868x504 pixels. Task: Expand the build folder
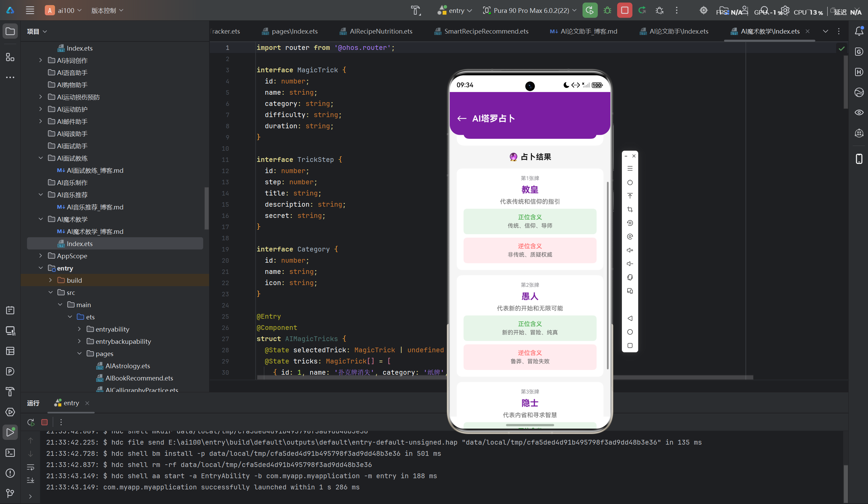pyautogui.click(x=50, y=280)
